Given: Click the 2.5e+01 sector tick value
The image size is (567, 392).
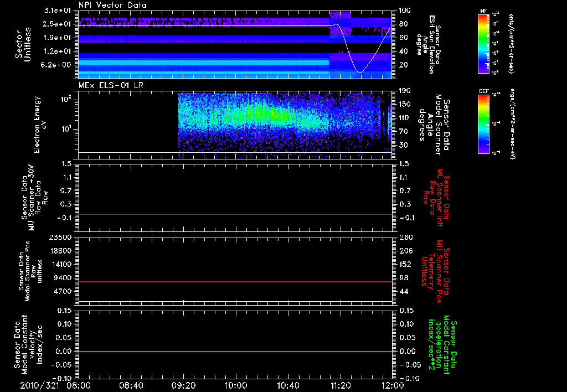Looking at the screenshot, I should 57,24.
